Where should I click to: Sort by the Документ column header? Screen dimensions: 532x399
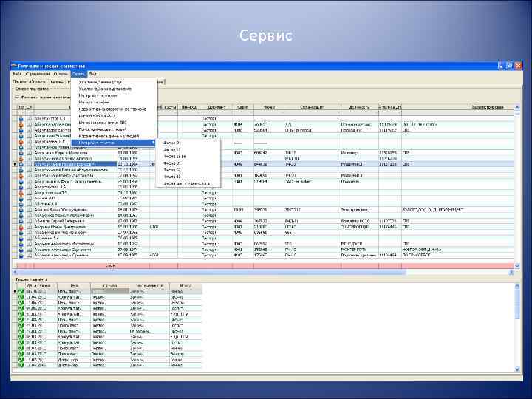(x=216, y=107)
